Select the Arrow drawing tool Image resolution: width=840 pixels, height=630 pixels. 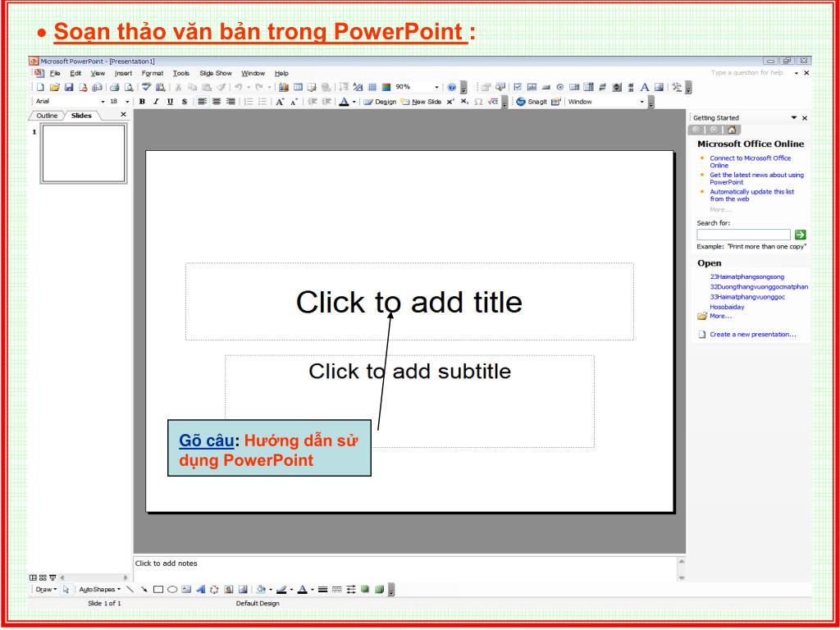144,589
